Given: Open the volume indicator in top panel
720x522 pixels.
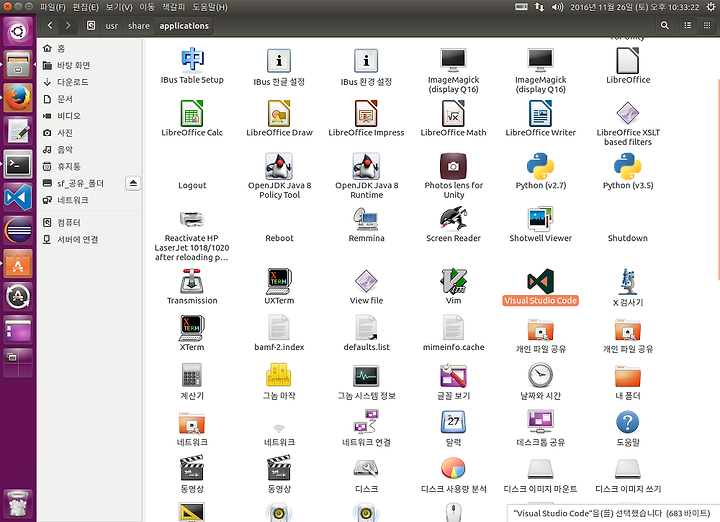Looking at the screenshot, I should 557,7.
